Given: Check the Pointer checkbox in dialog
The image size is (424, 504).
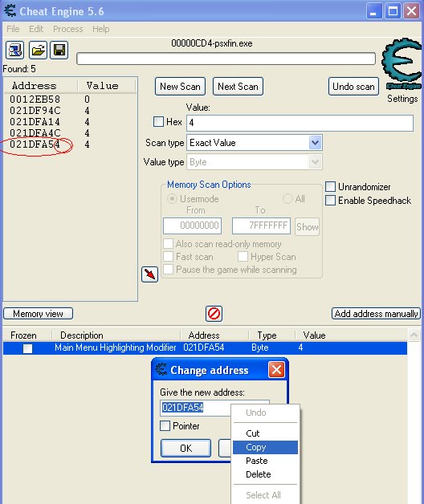Looking at the screenshot, I should pyautogui.click(x=165, y=426).
